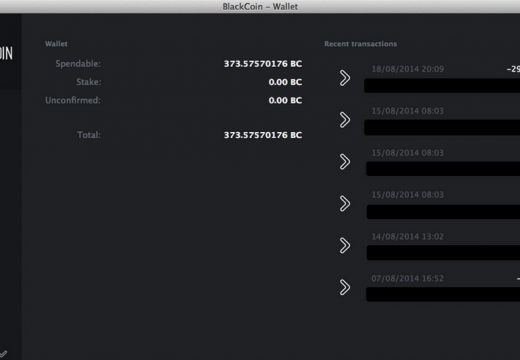Click the sync checkmark icon in the status corner
The height and width of the screenshot is (360, 520).
click(x=3, y=353)
